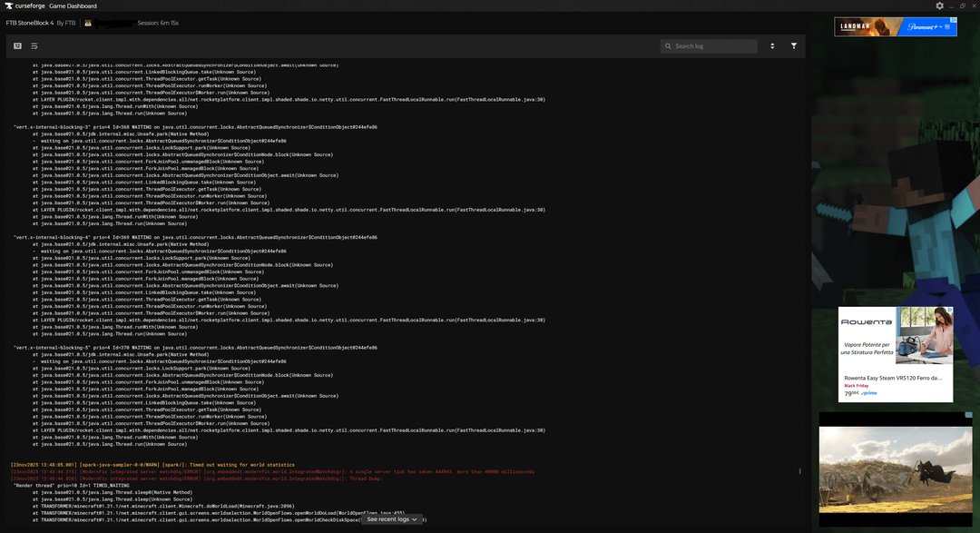
Task: Open the settings gear in title bar
Action: tap(939, 5)
